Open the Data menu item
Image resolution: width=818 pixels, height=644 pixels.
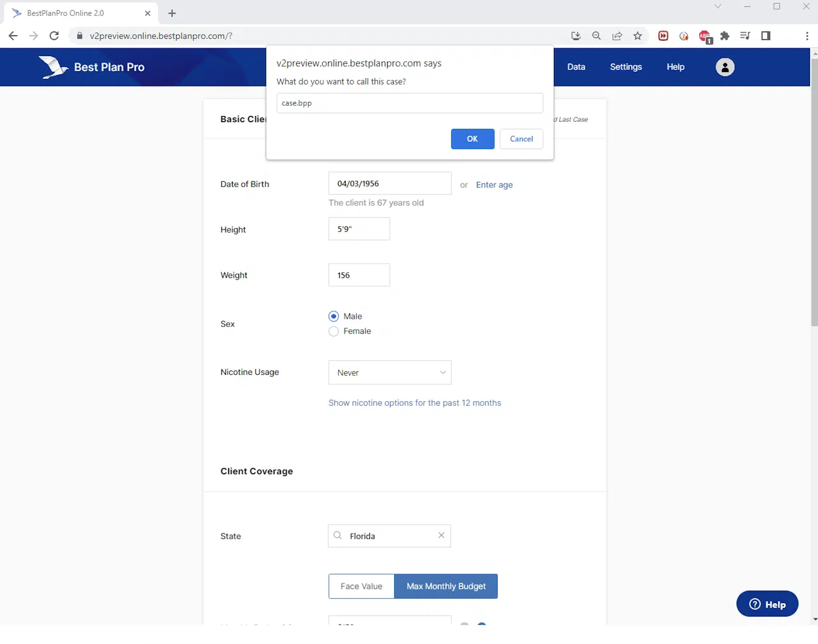pos(576,67)
